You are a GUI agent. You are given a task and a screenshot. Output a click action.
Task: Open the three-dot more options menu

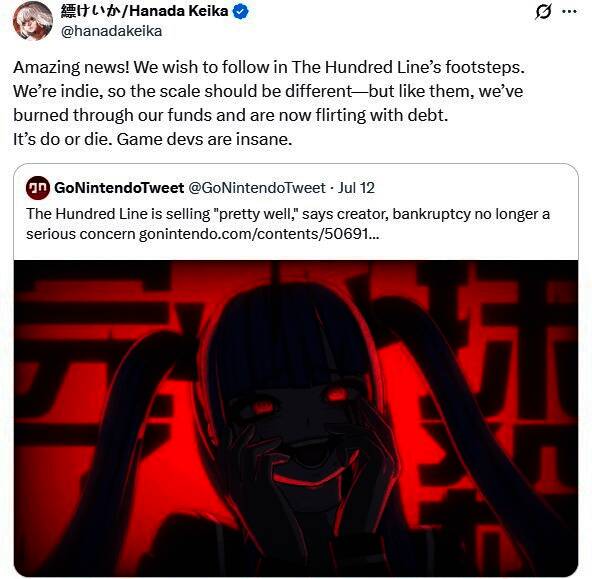point(569,12)
